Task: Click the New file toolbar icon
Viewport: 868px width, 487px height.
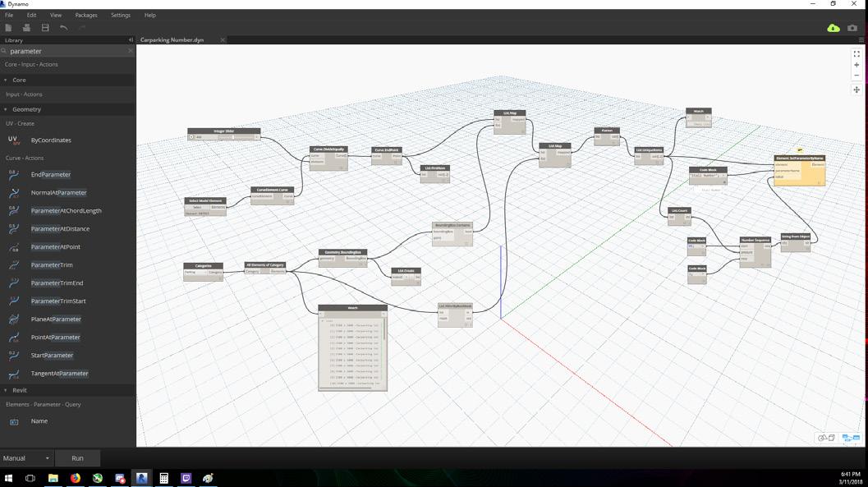Action: tap(8, 28)
